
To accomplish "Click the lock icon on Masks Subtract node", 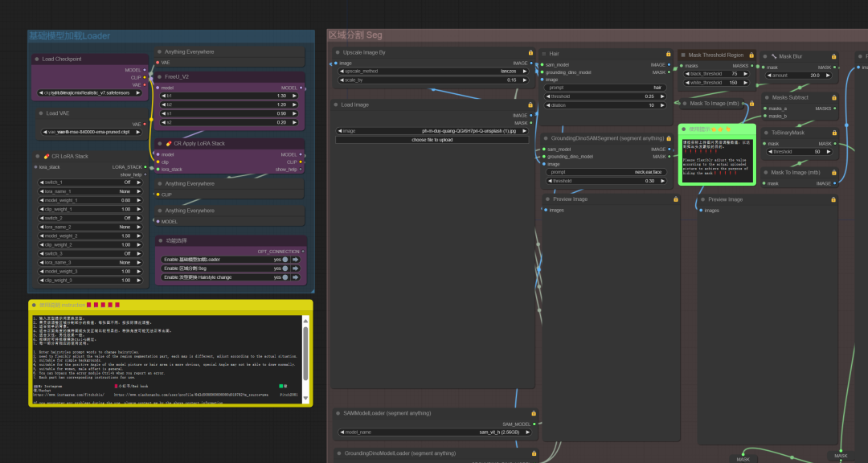I will (833, 97).
